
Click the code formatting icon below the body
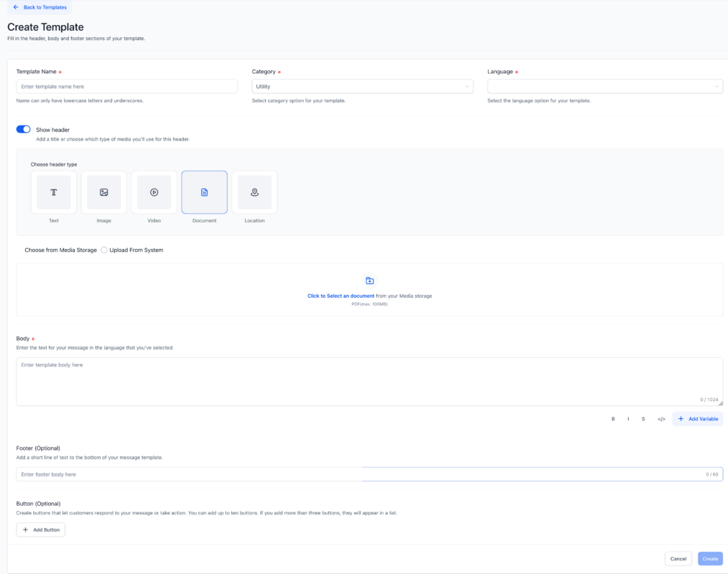pos(661,418)
